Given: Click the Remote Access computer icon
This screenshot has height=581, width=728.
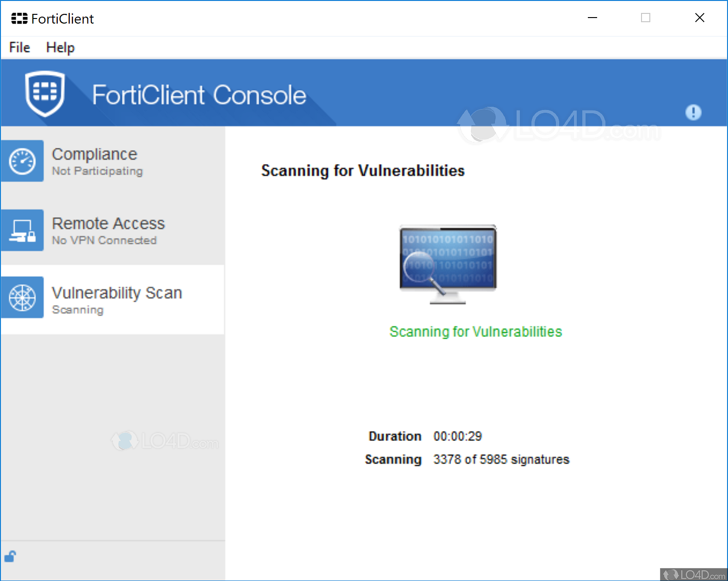Looking at the screenshot, I should (x=22, y=231).
